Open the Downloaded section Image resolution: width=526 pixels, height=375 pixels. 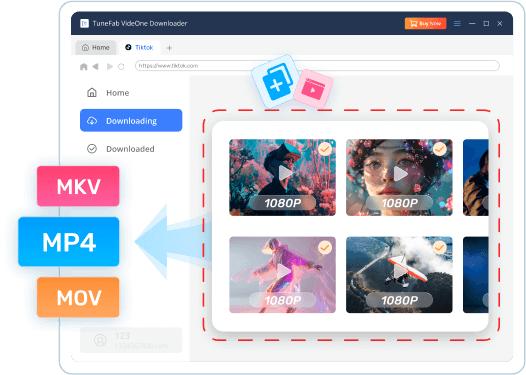point(131,149)
